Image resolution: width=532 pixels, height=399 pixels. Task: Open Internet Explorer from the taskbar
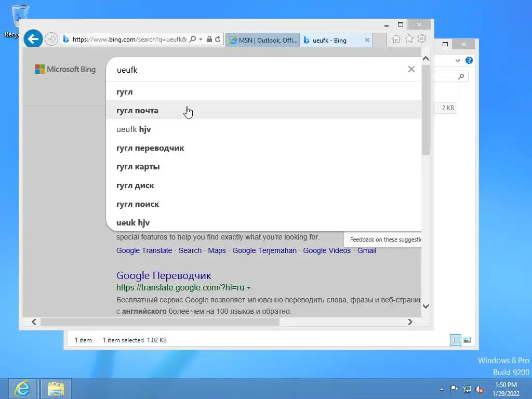(x=23, y=389)
